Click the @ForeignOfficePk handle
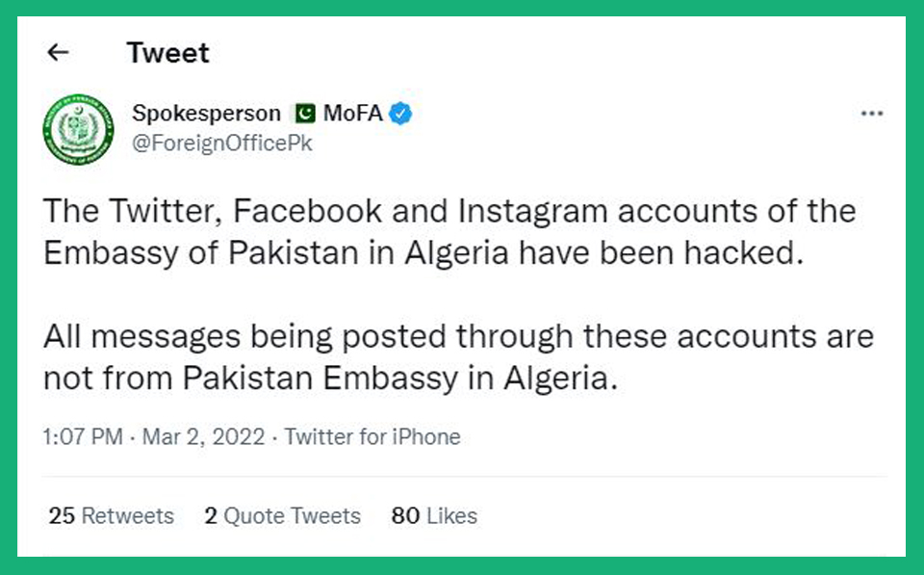The width and height of the screenshot is (924, 575). click(222, 144)
